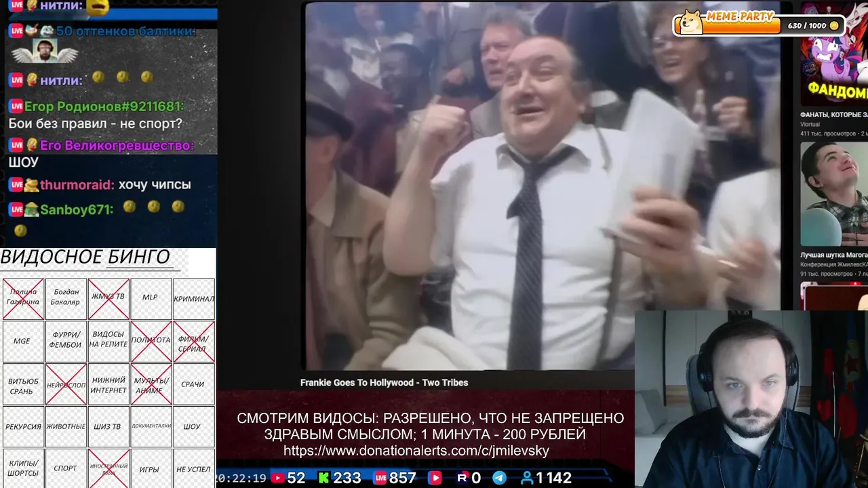Click the ФУРРИ/ФЕМБОИ bingo cell
Image resolution: width=868 pixels, height=488 pixels.
(66, 341)
